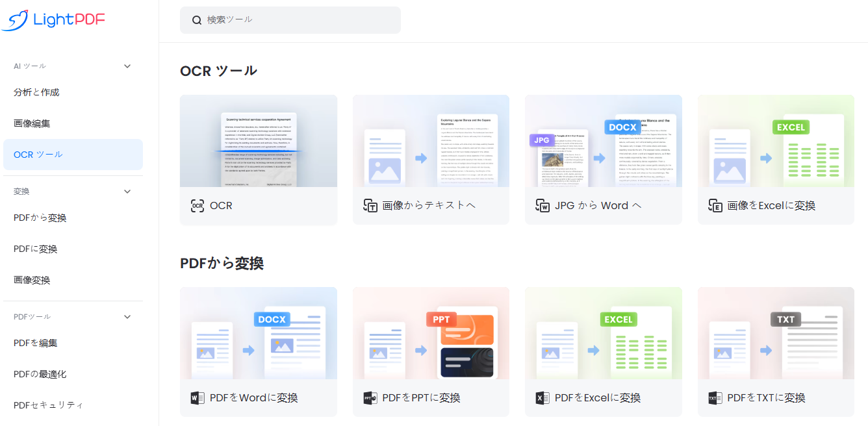Click the PDFをExcelに変換 Excel icon

[542, 398]
